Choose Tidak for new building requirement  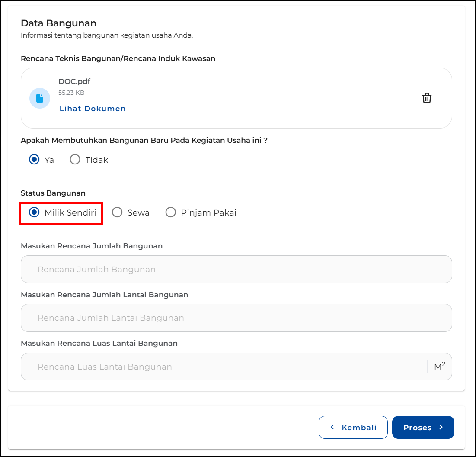(75, 160)
